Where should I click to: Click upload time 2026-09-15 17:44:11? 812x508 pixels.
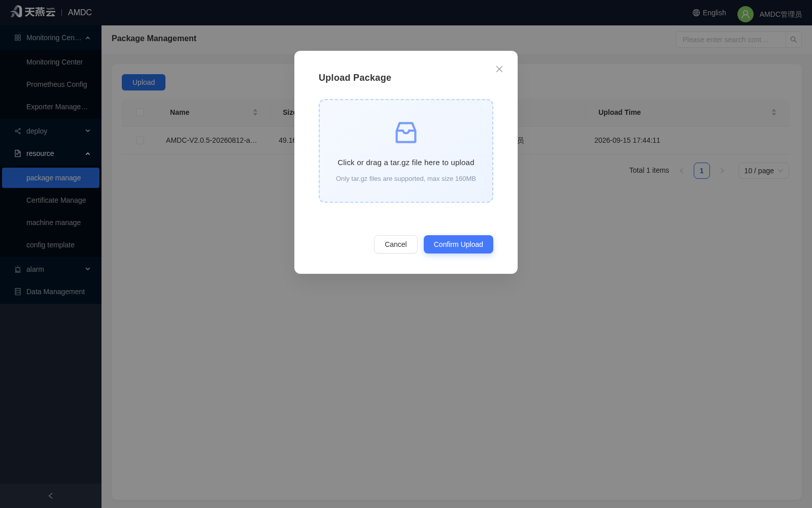click(627, 140)
